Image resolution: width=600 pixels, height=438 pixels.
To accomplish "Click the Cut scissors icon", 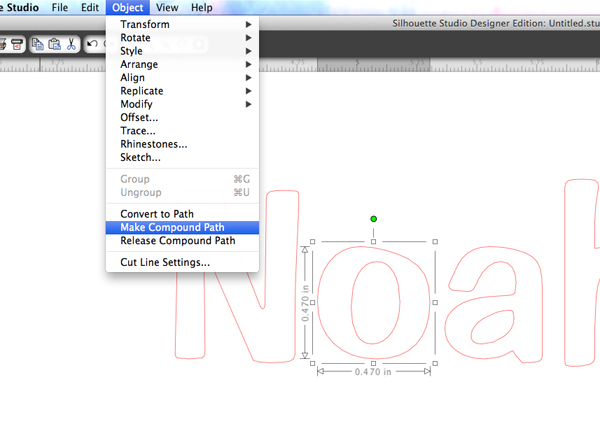I will 71,44.
